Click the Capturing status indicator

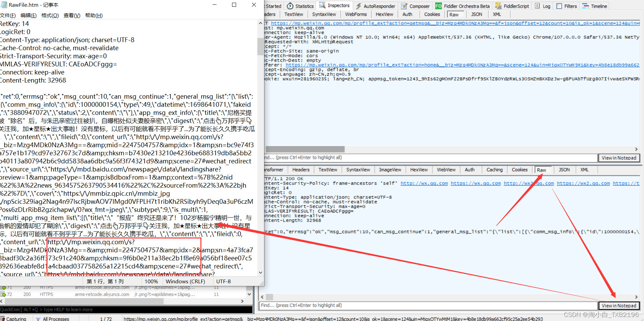coord(13,319)
